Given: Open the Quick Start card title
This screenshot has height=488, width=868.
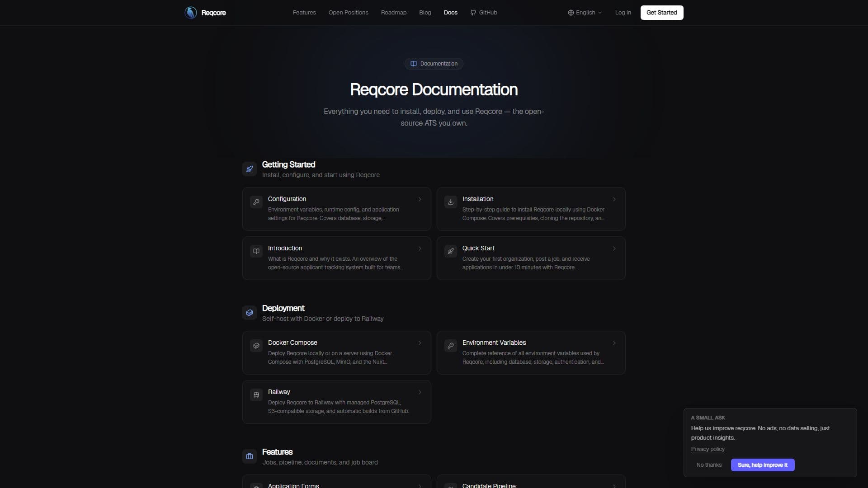Looking at the screenshot, I should point(478,249).
